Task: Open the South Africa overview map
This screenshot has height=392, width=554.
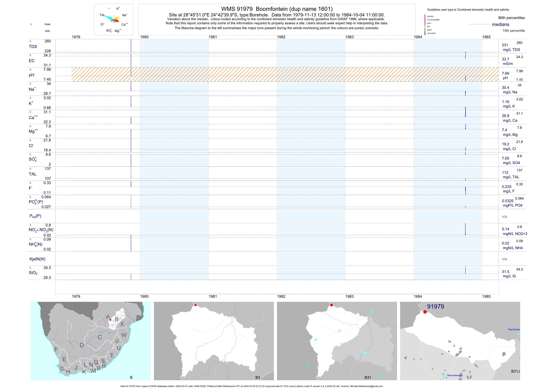Action: 91,341
